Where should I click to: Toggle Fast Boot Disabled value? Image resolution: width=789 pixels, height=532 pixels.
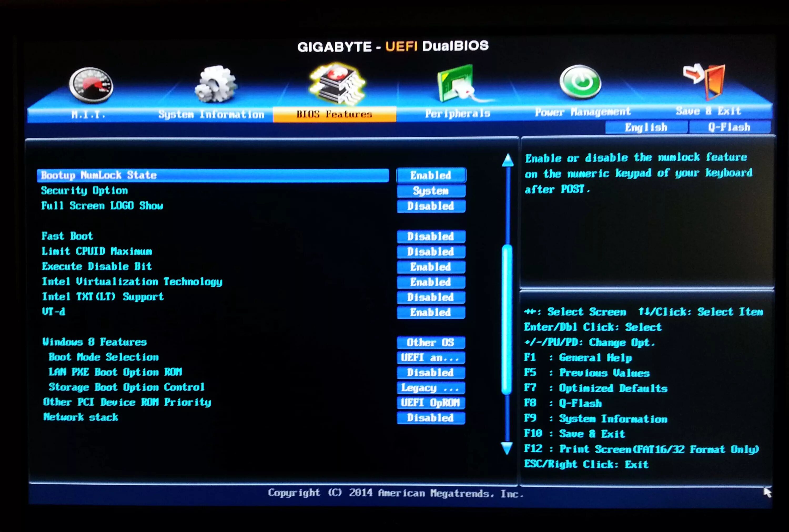(431, 237)
